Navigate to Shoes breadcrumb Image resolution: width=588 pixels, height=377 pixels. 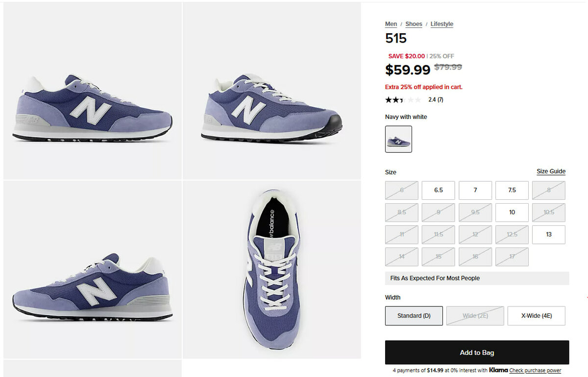(414, 24)
